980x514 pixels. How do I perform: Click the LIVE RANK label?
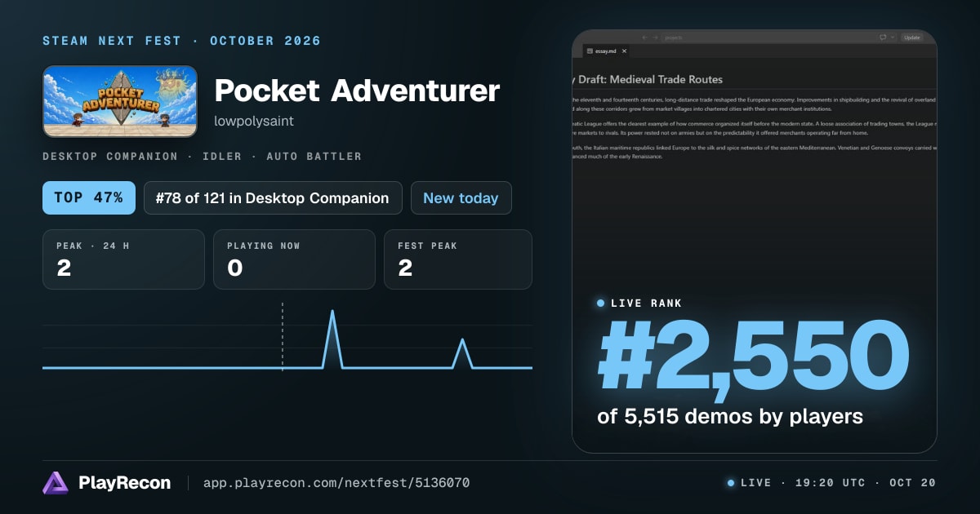(647, 304)
